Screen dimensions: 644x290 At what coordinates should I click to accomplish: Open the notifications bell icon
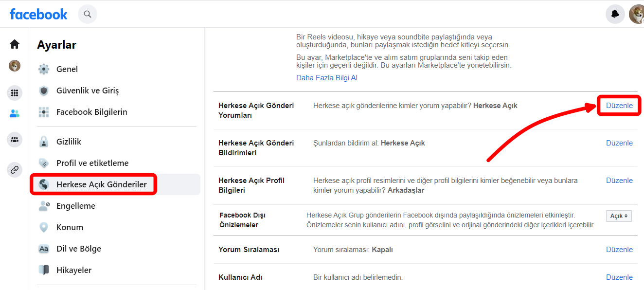coord(615,14)
